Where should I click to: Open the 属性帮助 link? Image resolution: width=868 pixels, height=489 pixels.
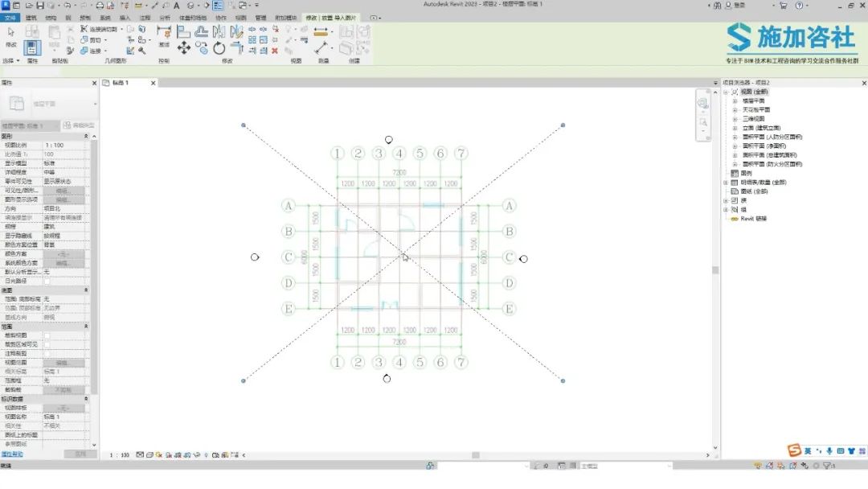(x=12, y=454)
